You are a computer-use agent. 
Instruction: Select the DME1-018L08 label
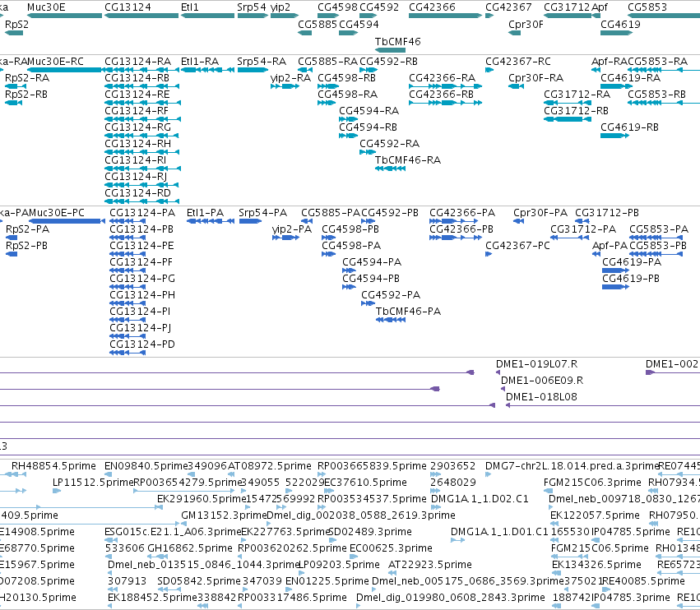[x=541, y=396]
